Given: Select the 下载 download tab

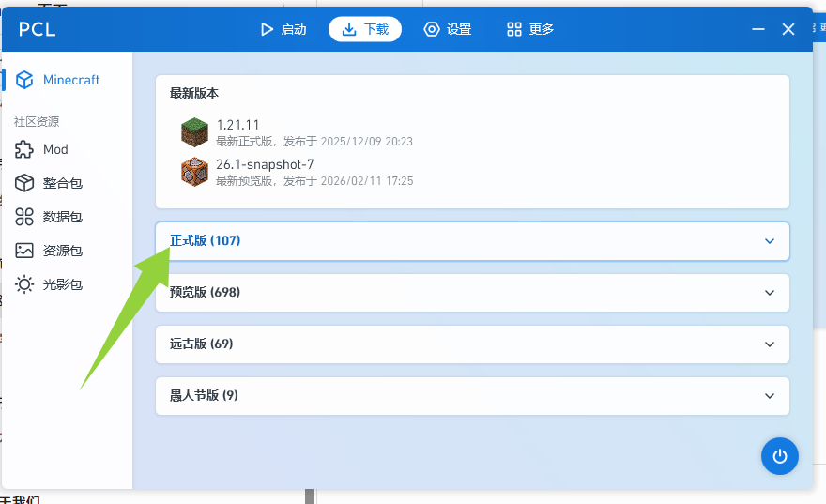Looking at the screenshot, I should tap(365, 29).
